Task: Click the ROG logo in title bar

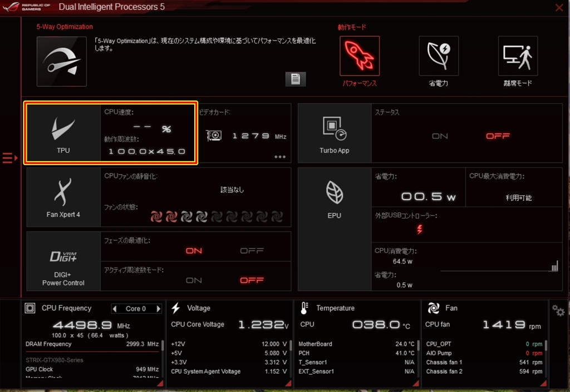Action: click(11, 7)
